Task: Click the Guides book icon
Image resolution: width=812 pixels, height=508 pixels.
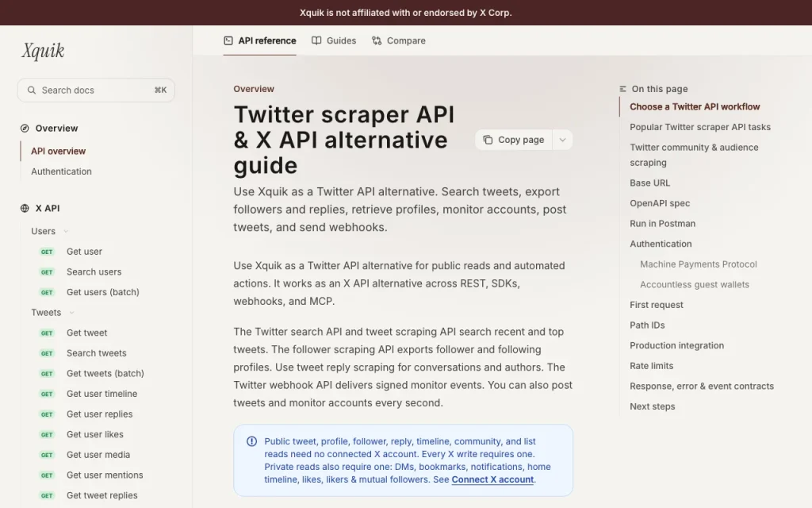Action: point(316,40)
